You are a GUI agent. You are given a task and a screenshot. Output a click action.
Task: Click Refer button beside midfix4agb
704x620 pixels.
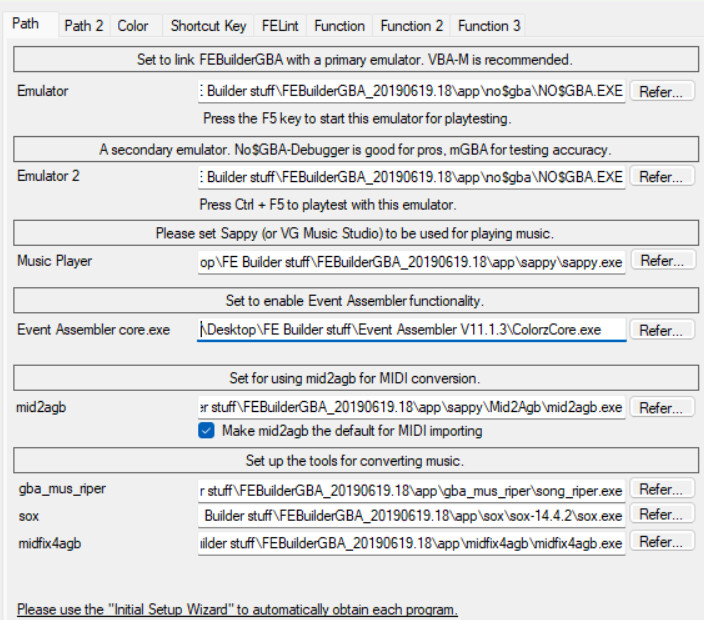661,541
